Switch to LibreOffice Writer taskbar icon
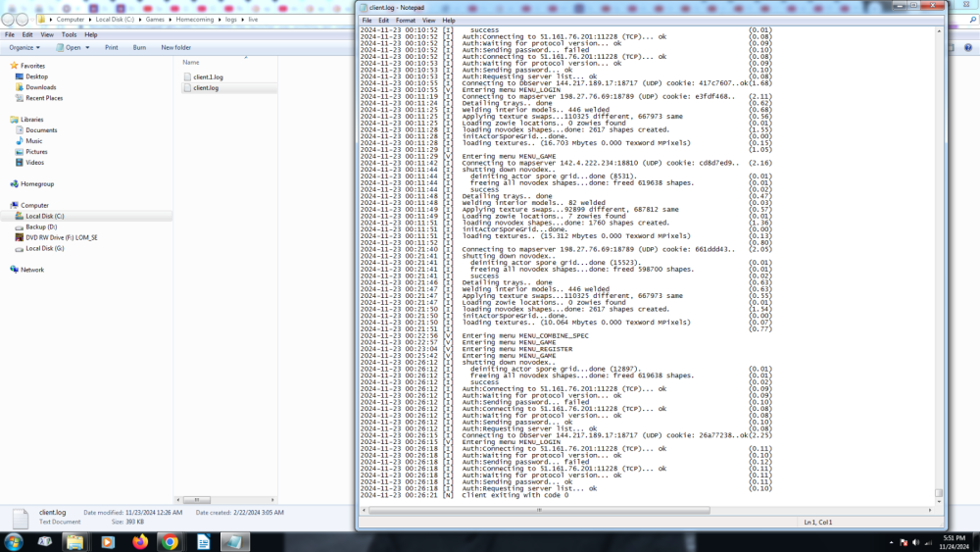 point(203,541)
